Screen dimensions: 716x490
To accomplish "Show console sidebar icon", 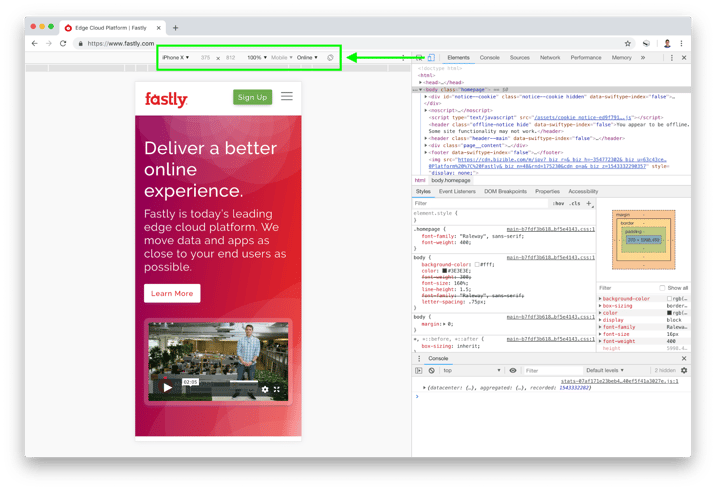I will [418, 370].
